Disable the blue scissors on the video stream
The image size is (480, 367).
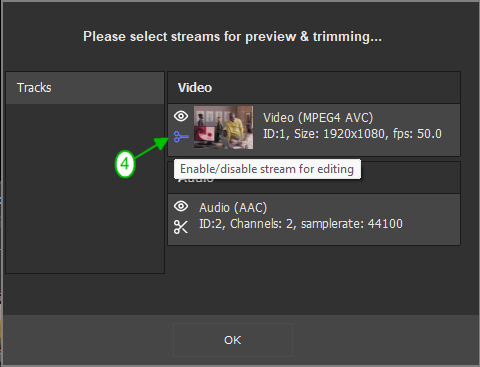click(181, 137)
